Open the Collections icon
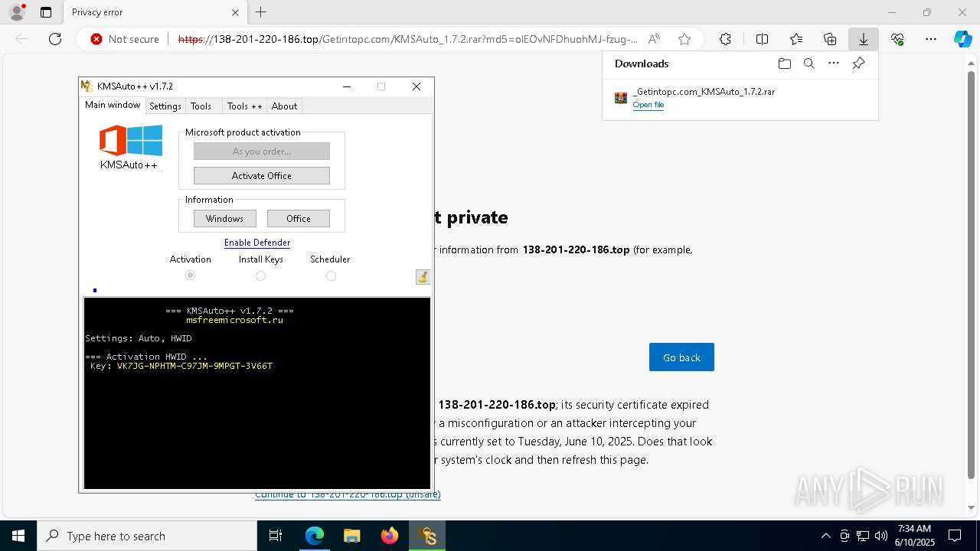 (x=830, y=39)
